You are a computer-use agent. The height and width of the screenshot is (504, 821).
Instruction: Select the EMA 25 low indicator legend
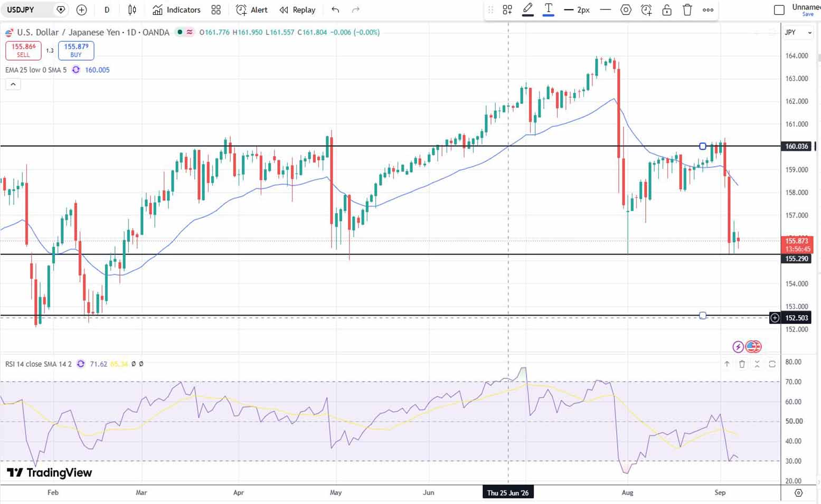pos(36,70)
